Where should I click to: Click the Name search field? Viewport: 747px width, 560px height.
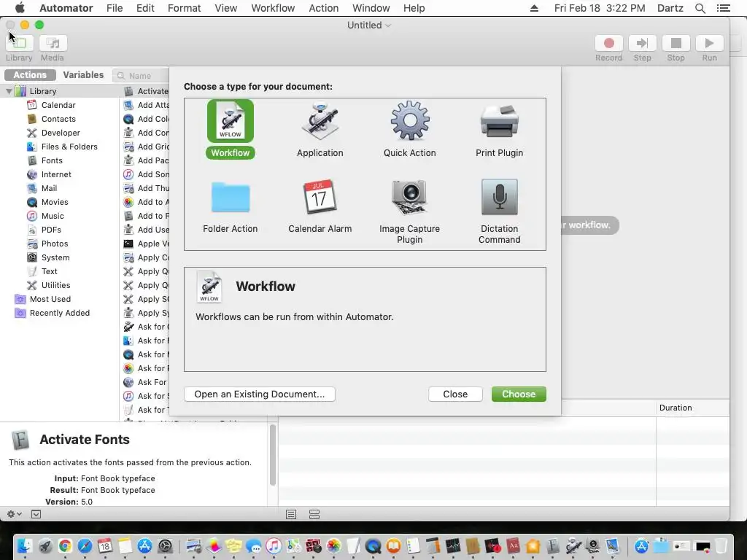142,75
